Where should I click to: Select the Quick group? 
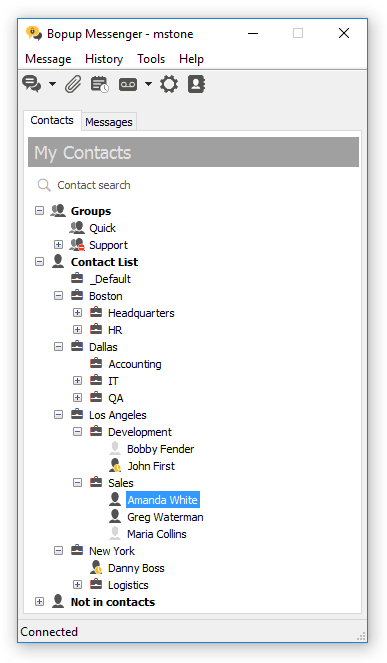102,228
